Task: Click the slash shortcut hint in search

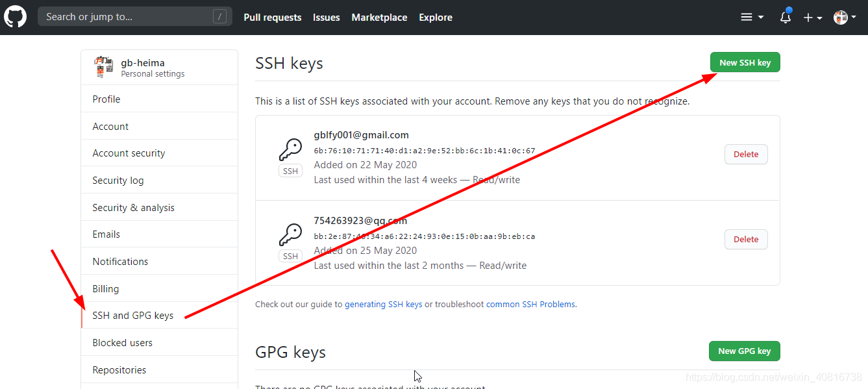Action: (x=220, y=17)
